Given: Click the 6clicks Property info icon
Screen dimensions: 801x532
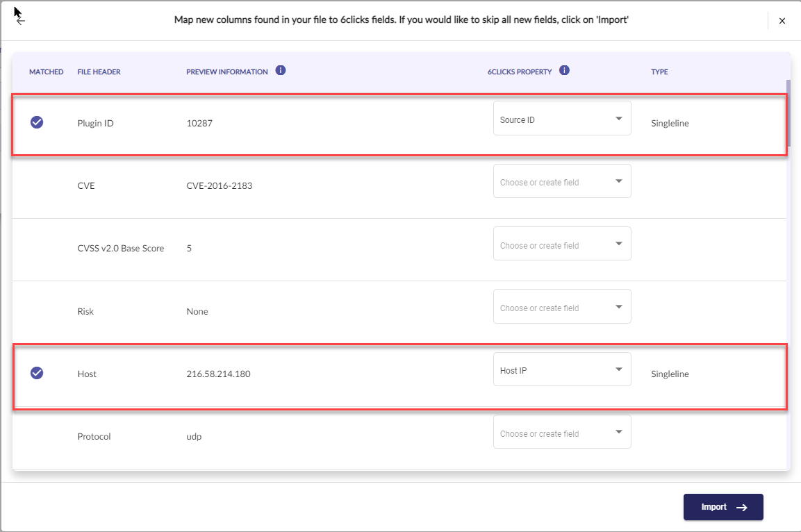Looking at the screenshot, I should 564,71.
